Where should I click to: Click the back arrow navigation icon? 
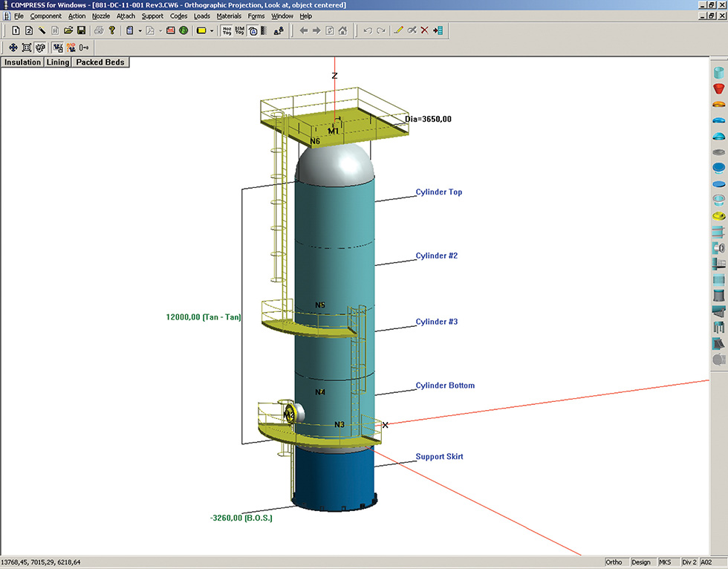tap(304, 30)
